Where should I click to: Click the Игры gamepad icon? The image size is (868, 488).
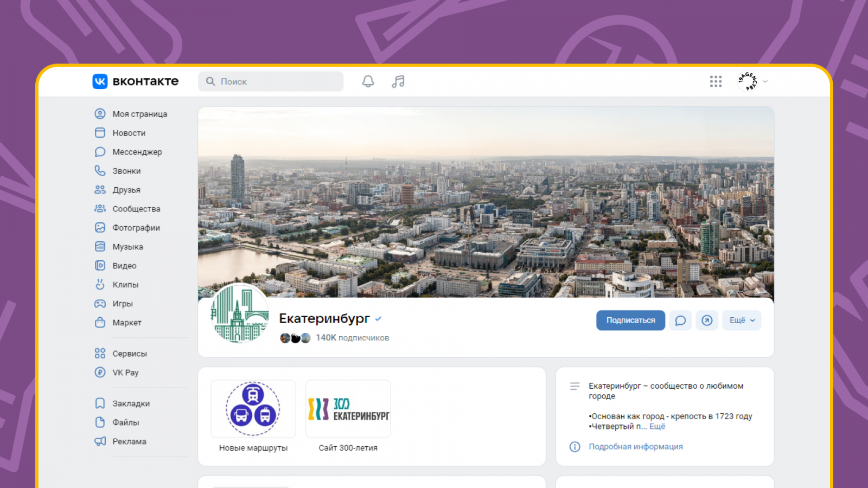coord(100,304)
